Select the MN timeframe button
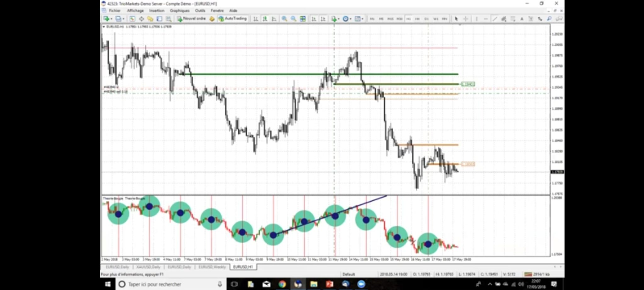Viewport: 644px width, 290px height. (x=444, y=19)
